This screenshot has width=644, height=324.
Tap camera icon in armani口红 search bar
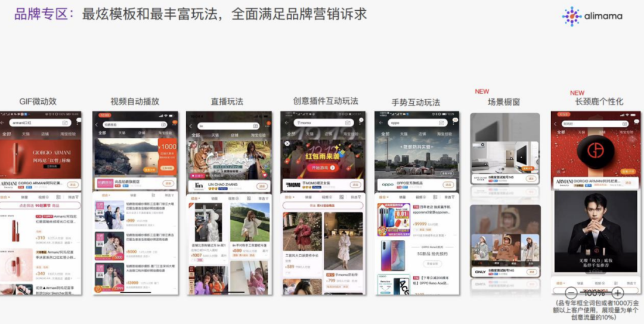click(66, 122)
